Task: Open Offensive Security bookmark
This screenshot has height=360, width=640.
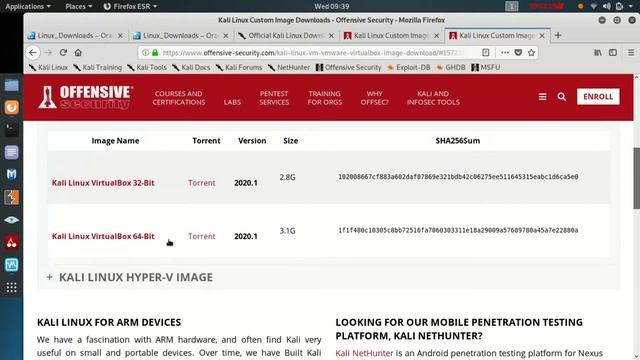Action: (x=349, y=67)
